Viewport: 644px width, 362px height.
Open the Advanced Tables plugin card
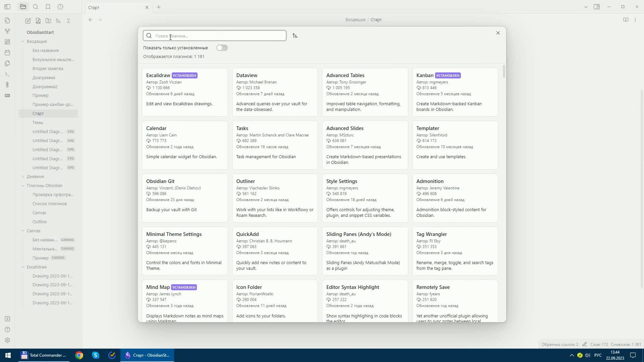(x=365, y=92)
